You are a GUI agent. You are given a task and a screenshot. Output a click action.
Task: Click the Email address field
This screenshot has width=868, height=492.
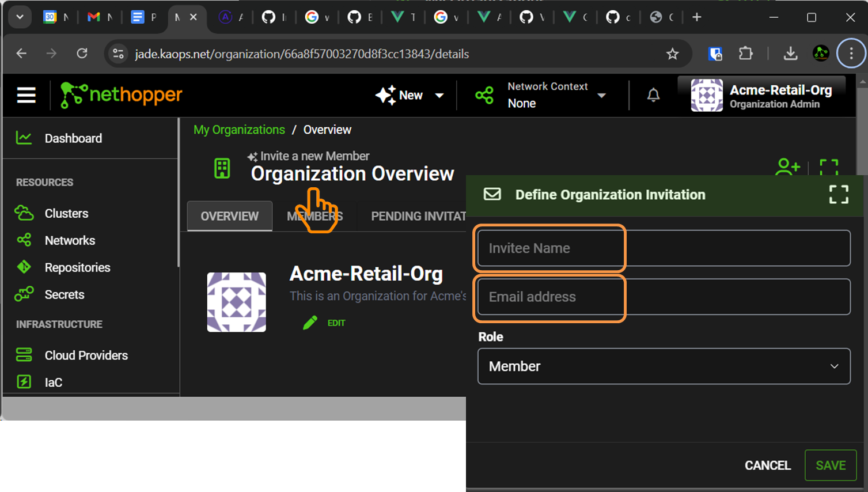tap(664, 297)
